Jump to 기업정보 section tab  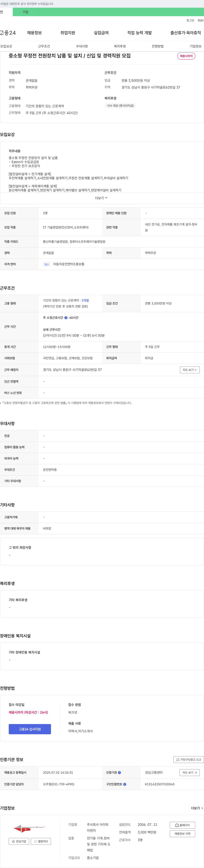tap(195, 46)
